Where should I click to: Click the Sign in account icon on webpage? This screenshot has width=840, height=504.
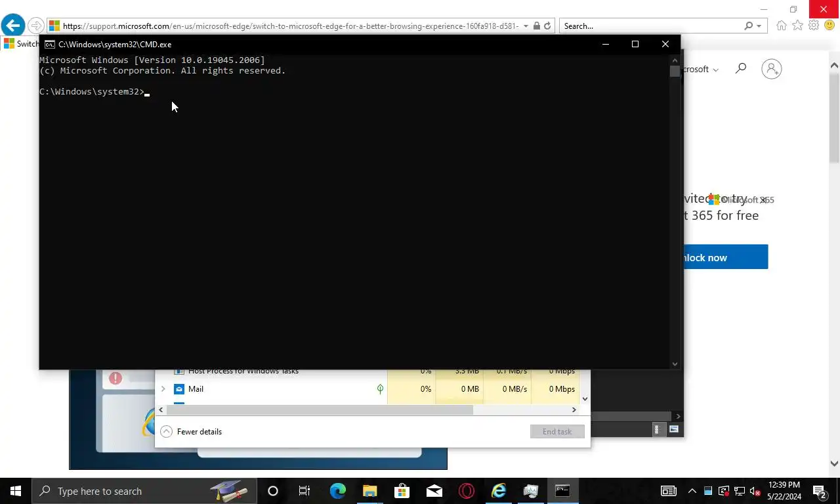772,69
